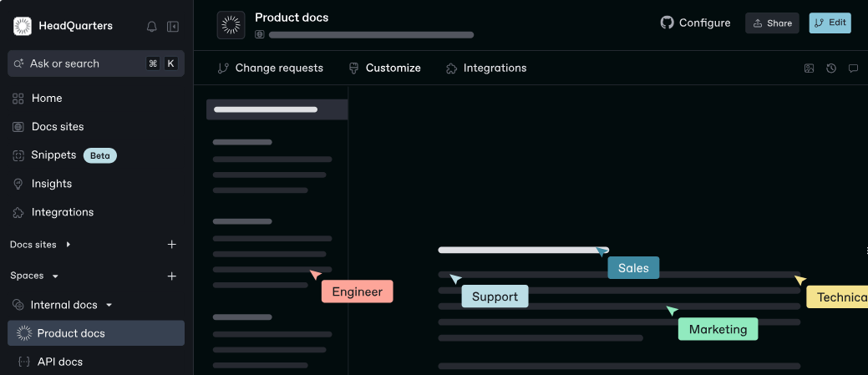Open the comments speech bubble icon
868x375 pixels.
pyautogui.click(x=853, y=68)
